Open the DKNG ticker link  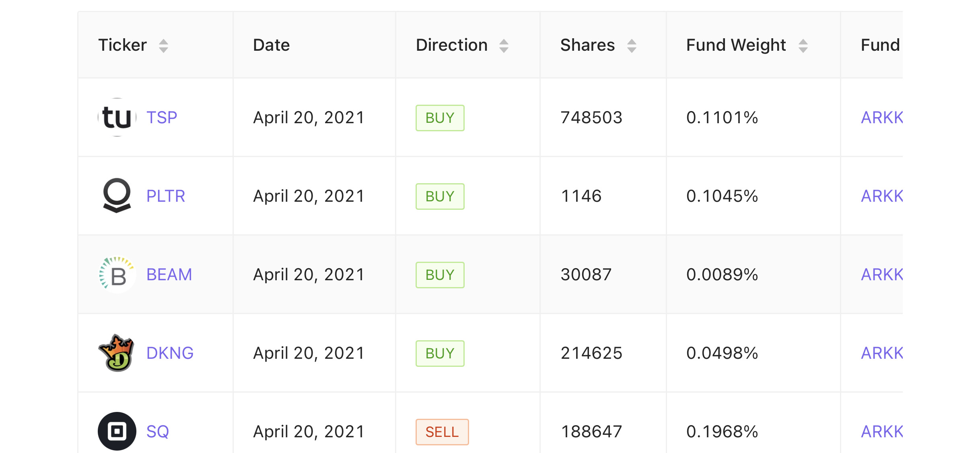point(170,353)
